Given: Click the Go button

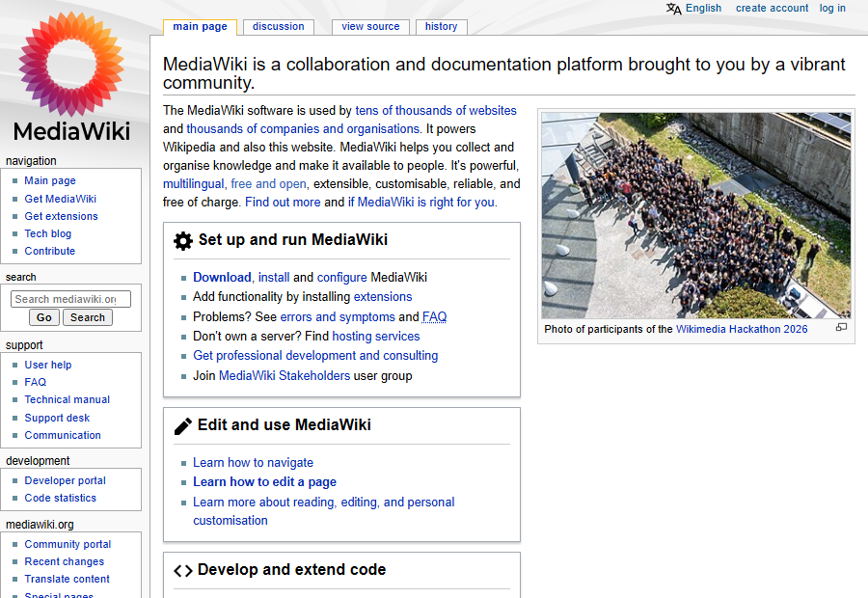Looking at the screenshot, I should [44, 317].
